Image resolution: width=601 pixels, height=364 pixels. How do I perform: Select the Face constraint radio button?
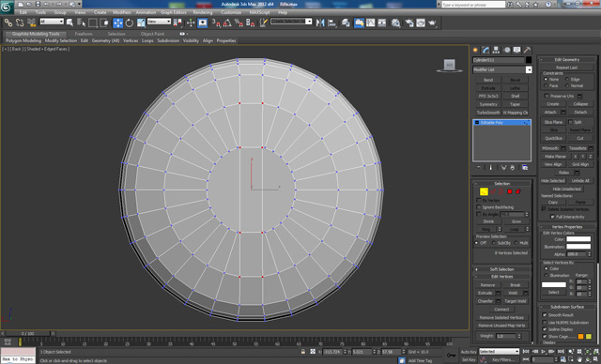tap(546, 85)
